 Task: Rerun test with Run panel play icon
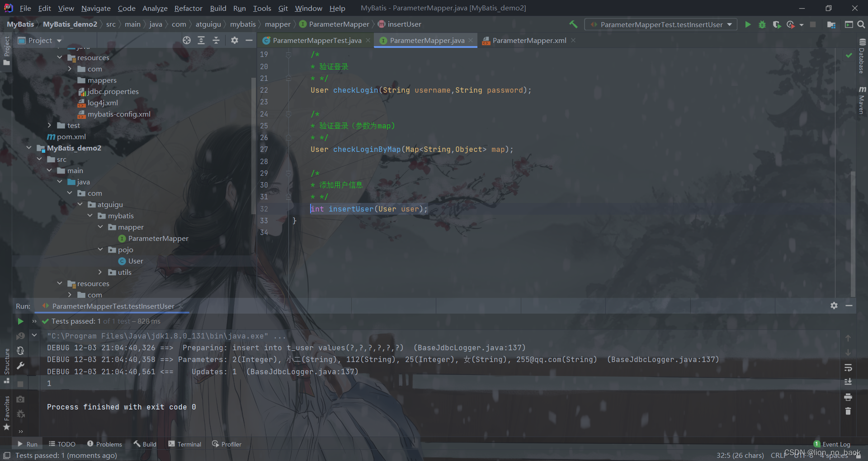tap(20, 321)
